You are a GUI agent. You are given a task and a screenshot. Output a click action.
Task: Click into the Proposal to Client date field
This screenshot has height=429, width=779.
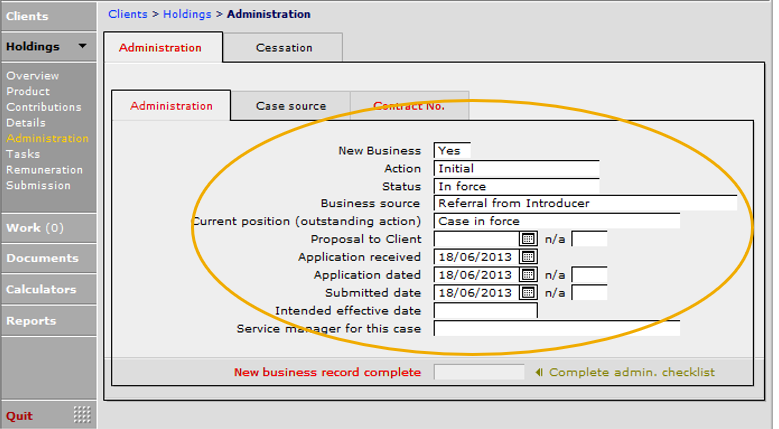476,239
